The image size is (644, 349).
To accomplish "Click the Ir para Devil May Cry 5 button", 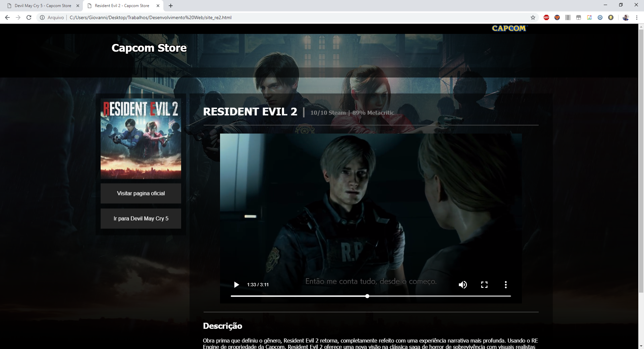I will point(141,218).
